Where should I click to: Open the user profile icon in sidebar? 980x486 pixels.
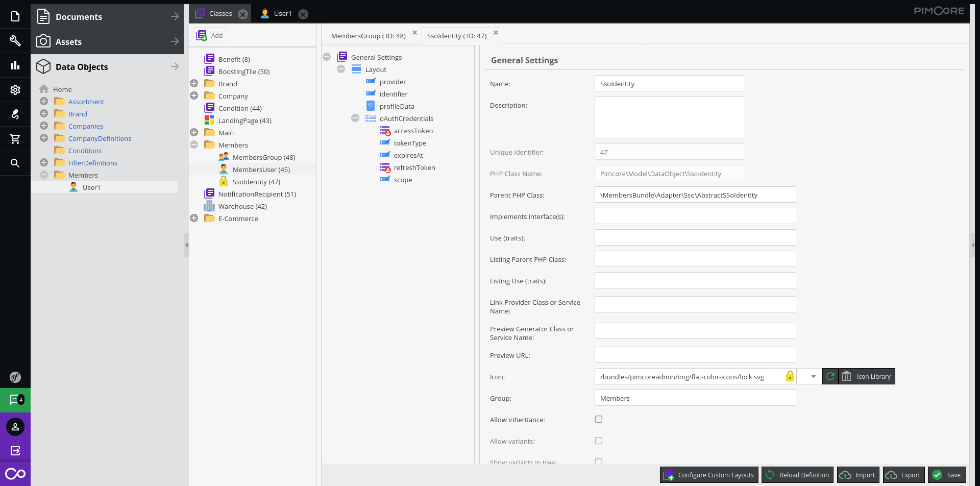pyautogui.click(x=15, y=427)
